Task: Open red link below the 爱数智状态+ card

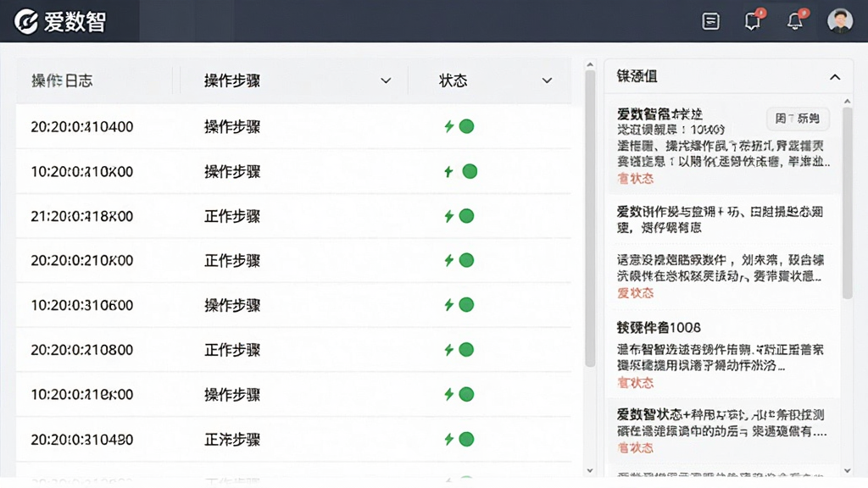Action: (636, 447)
